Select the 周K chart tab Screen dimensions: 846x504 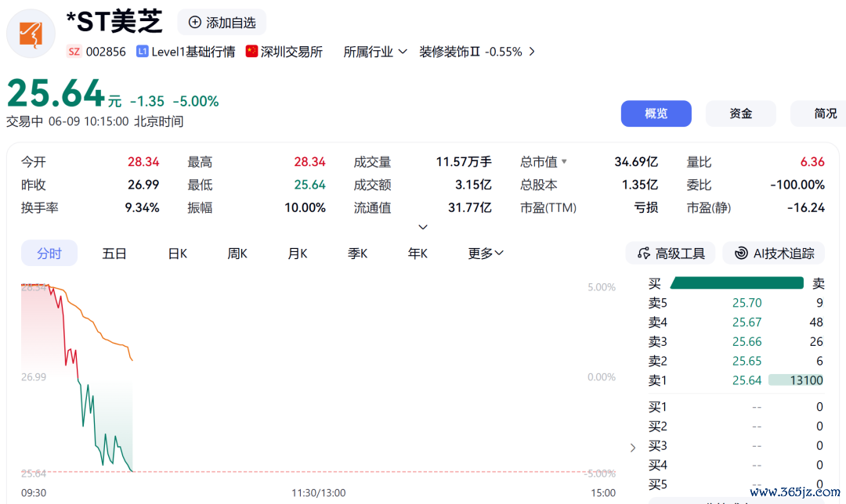(x=237, y=254)
